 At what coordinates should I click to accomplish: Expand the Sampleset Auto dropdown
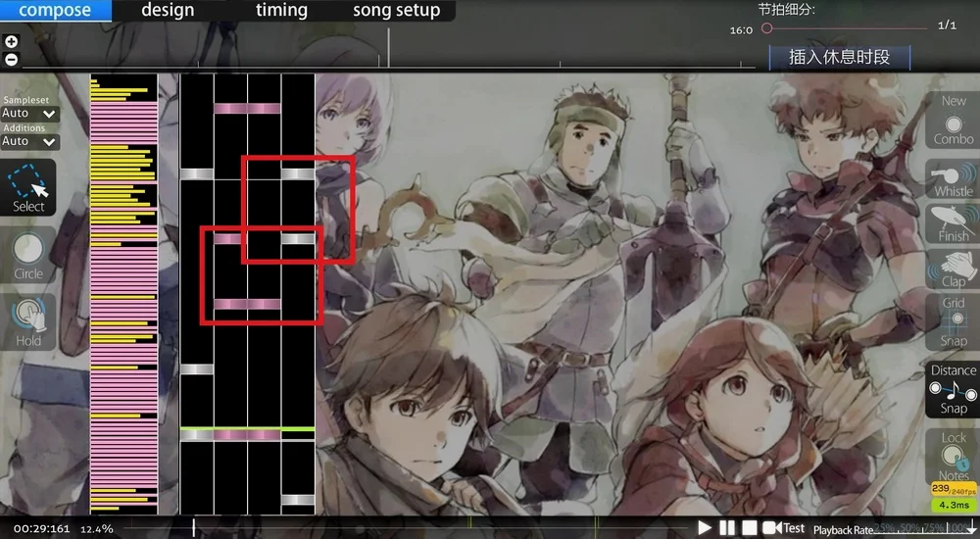coord(30,113)
